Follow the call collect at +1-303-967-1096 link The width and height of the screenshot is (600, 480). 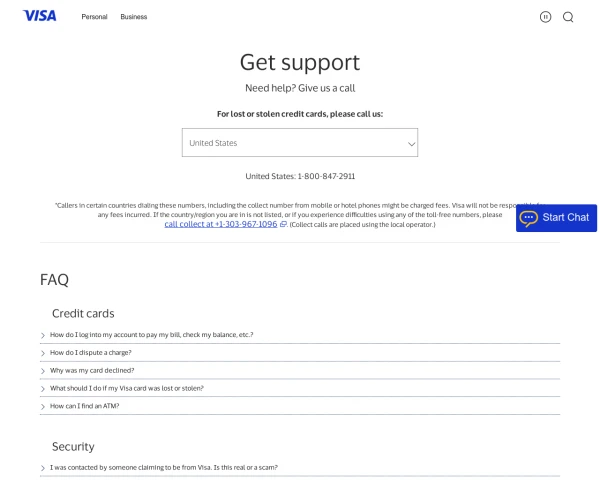coord(221,224)
